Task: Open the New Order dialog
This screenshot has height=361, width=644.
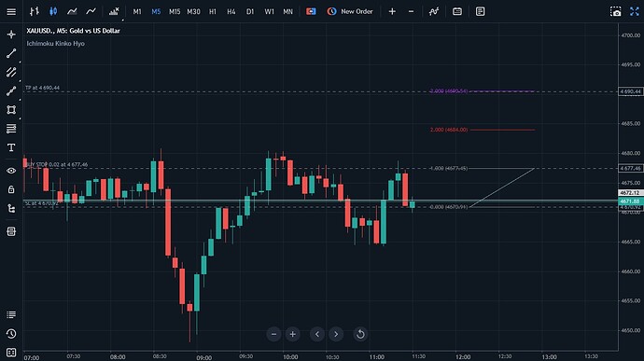Action: point(350,11)
